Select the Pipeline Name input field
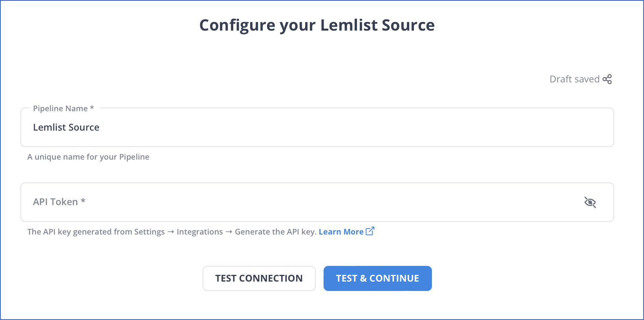The image size is (644, 320). tap(275, 127)
